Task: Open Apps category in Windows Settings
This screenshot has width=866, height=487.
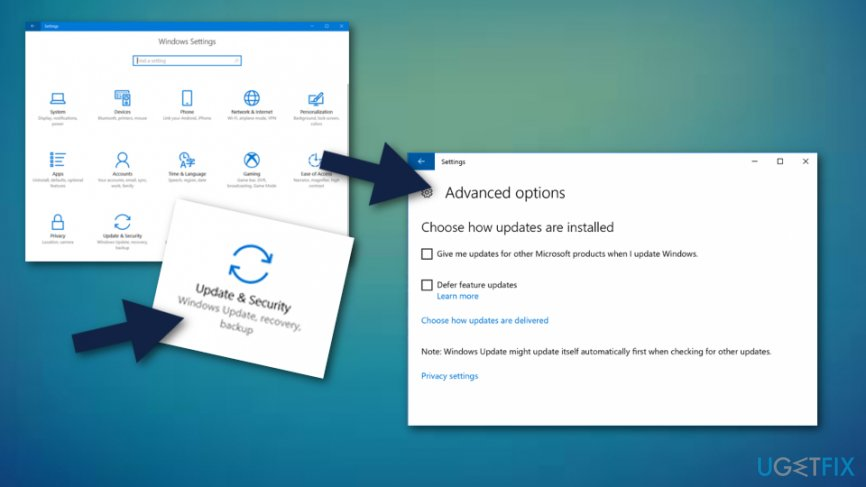Action: [x=57, y=170]
